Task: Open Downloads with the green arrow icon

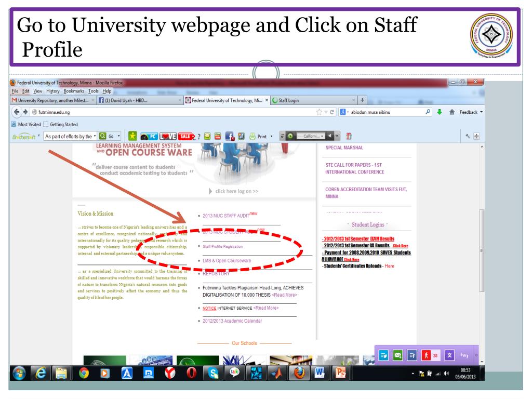Action: pos(440,112)
